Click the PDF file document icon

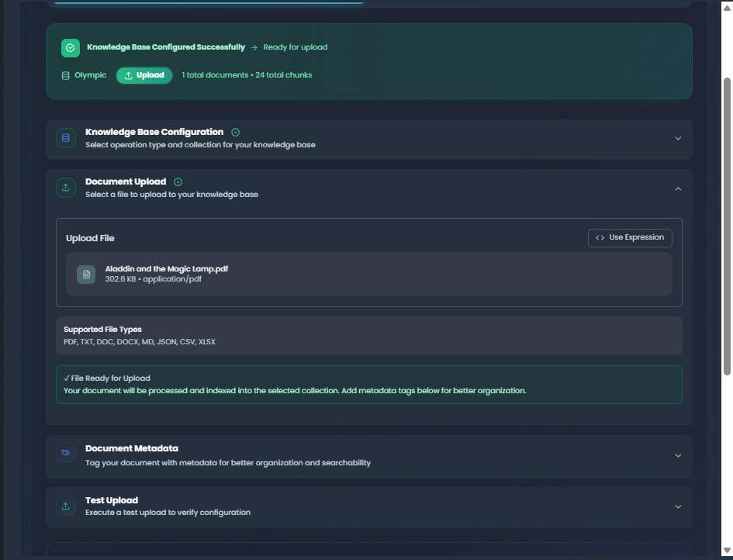(86, 274)
